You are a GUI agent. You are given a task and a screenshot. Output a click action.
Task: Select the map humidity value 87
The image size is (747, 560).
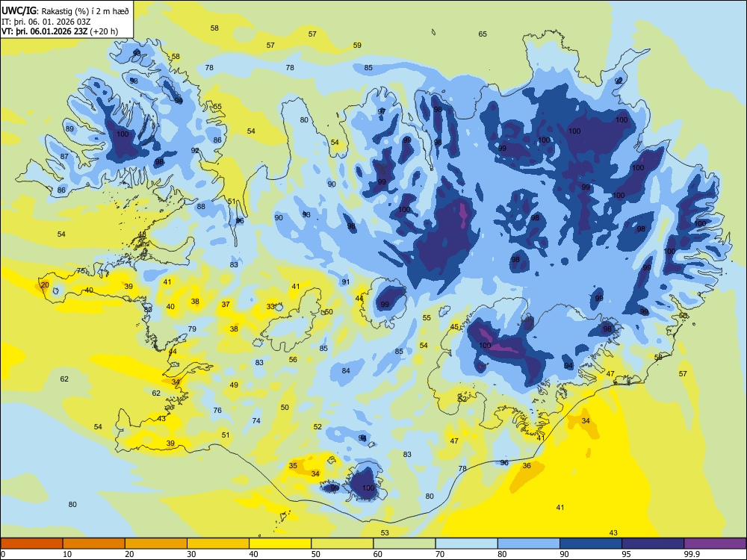tap(64, 157)
